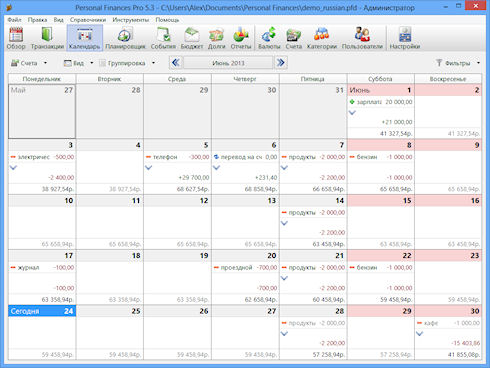490x368 pixels.
Task: Click the Понедельник column header
Action: (x=42, y=79)
